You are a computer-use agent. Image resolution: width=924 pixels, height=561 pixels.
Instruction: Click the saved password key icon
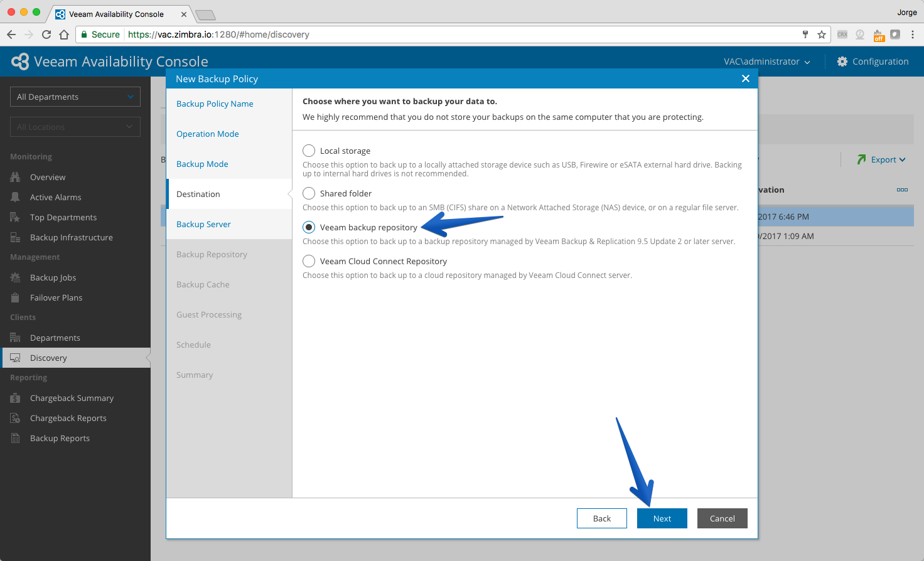coord(805,35)
